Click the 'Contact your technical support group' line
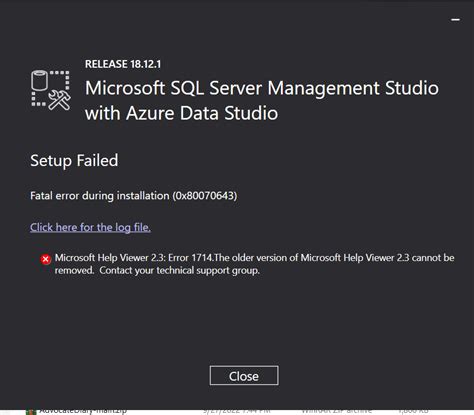 [x=179, y=270]
